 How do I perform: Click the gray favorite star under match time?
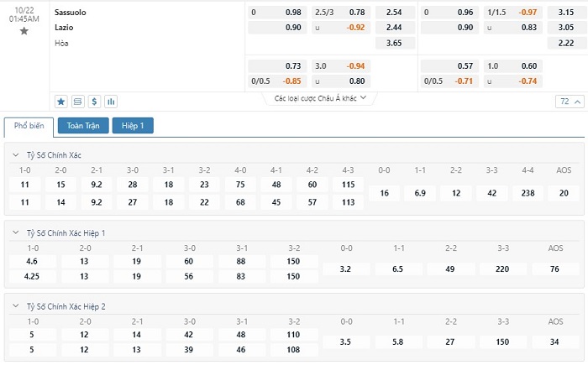point(24,31)
